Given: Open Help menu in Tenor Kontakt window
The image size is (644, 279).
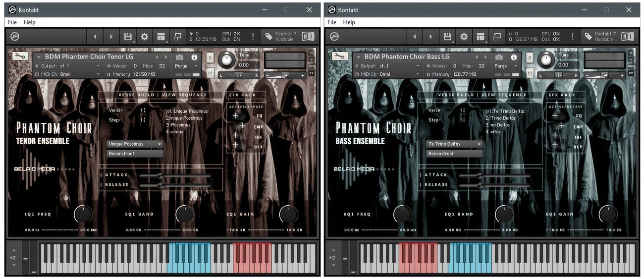Looking at the screenshot, I should coord(30,22).
